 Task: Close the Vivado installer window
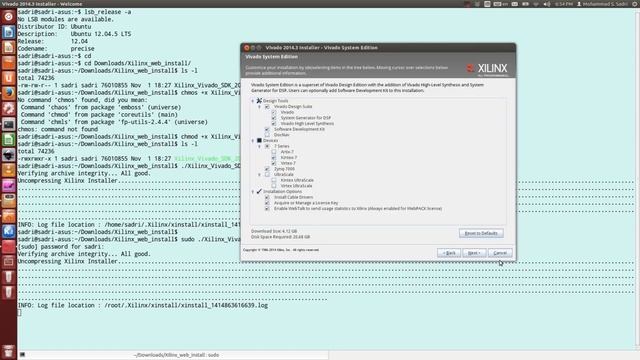point(247,48)
